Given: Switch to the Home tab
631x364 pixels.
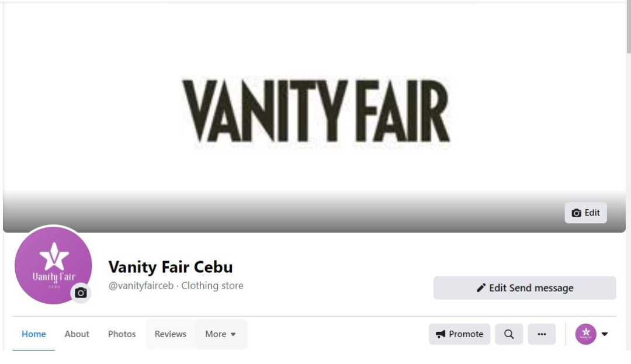Looking at the screenshot, I should tap(34, 334).
